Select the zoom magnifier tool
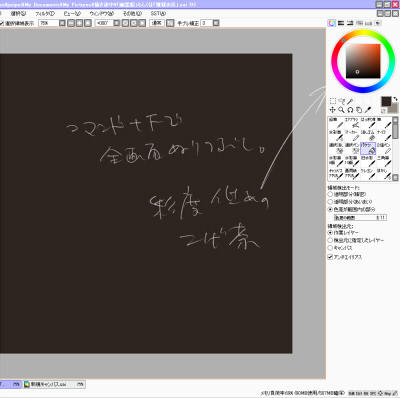The image size is (400, 398). click(x=341, y=110)
